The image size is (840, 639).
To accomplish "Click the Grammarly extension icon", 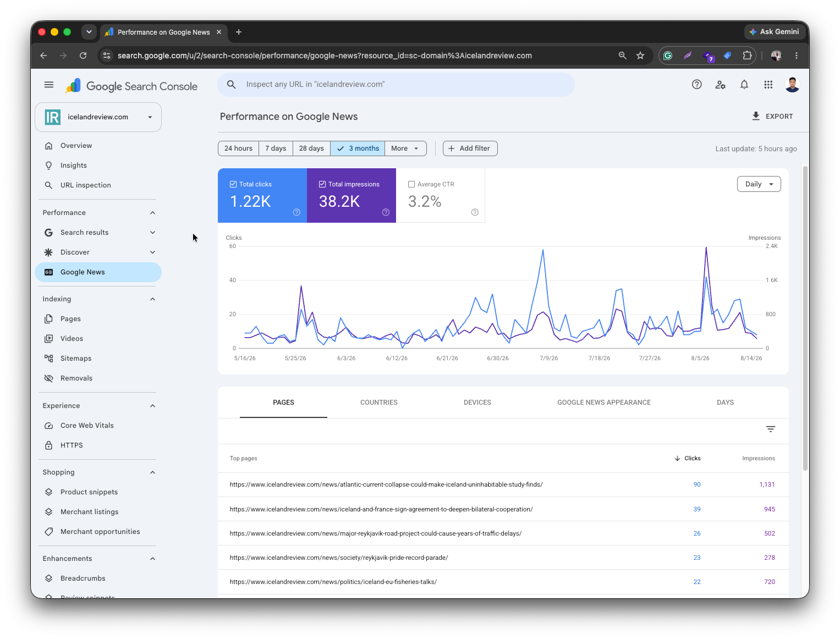I will [668, 56].
